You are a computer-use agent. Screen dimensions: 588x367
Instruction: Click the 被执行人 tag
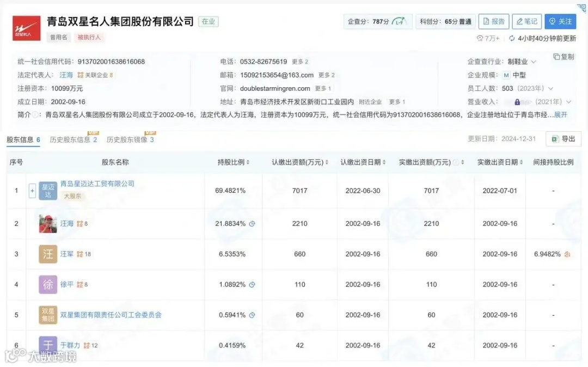(89, 37)
